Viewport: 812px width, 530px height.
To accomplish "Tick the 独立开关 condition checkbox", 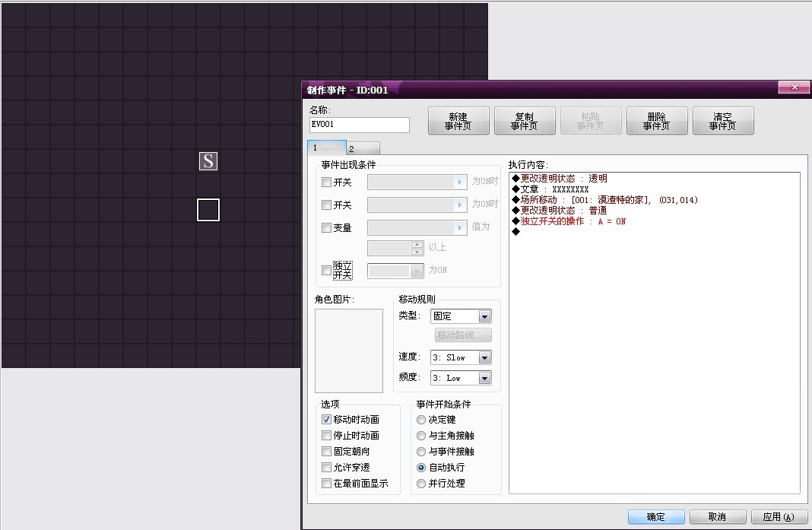I will point(326,271).
